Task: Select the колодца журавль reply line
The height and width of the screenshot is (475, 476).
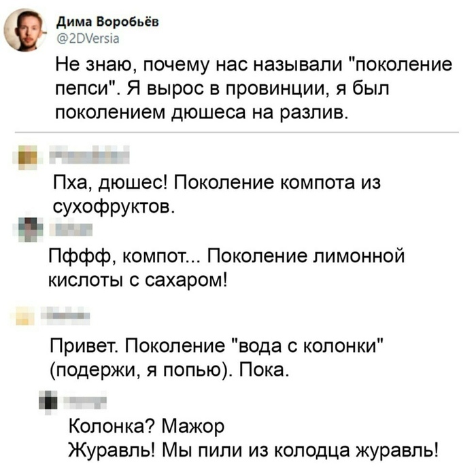Action: coord(254,450)
